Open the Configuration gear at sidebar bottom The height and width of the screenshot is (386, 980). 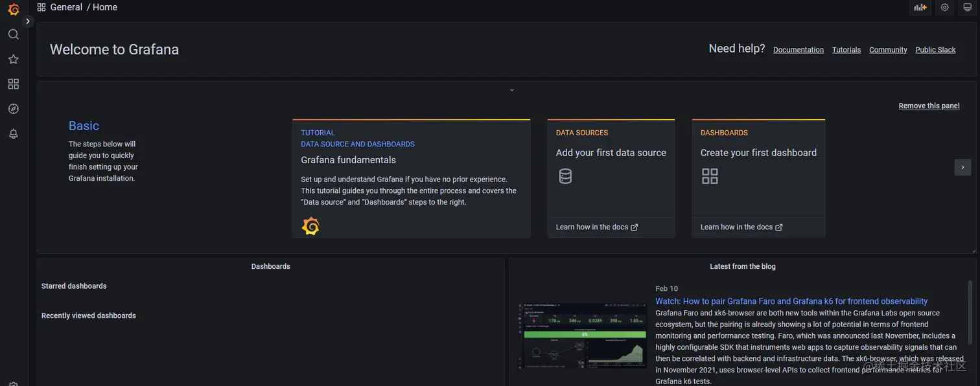tap(14, 383)
